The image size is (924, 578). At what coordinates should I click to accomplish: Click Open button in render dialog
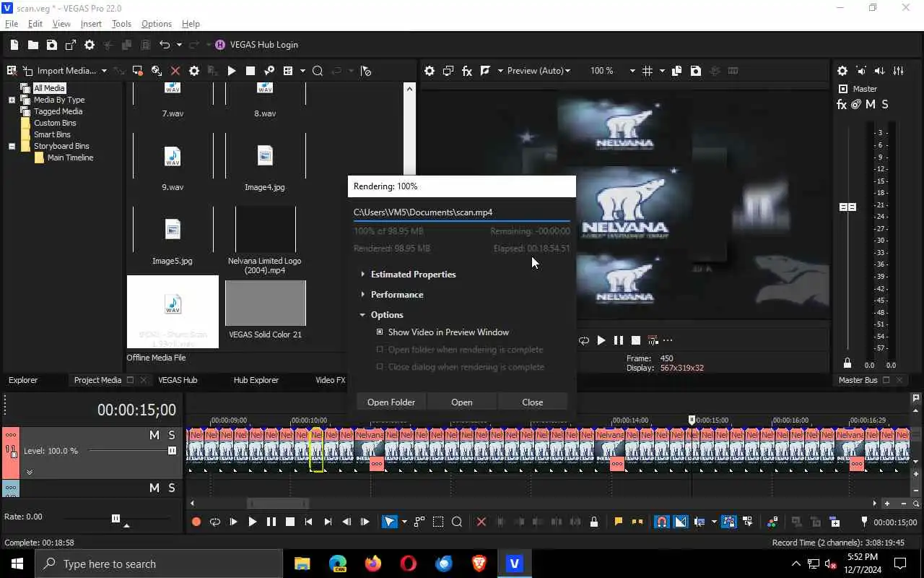pos(462,402)
